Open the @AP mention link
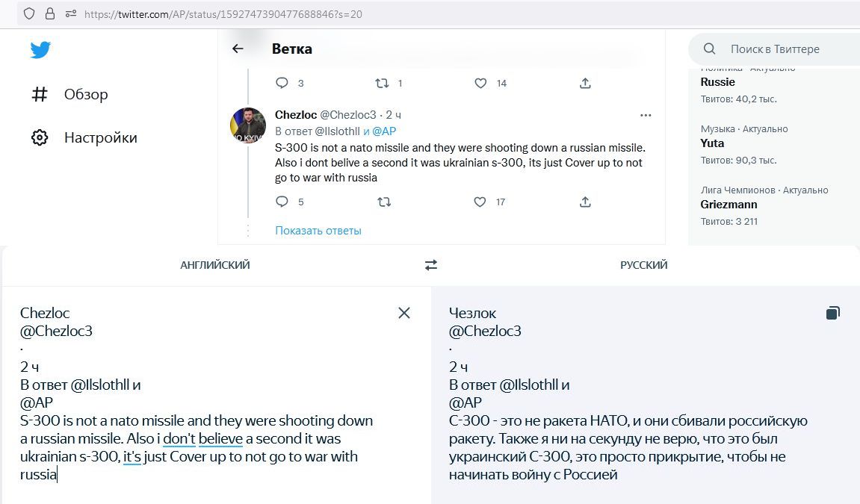The height and width of the screenshot is (504, 860). coord(384,131)
